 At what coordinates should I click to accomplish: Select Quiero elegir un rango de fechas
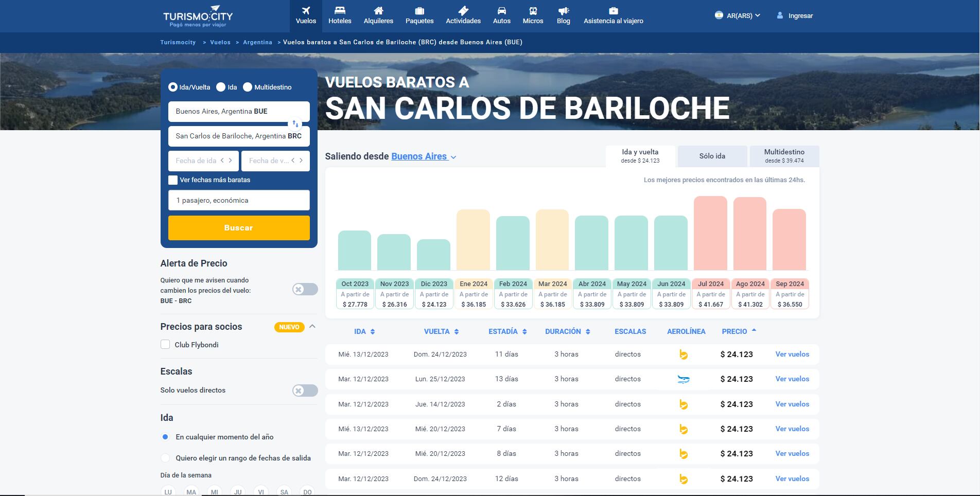click(165, 458)
